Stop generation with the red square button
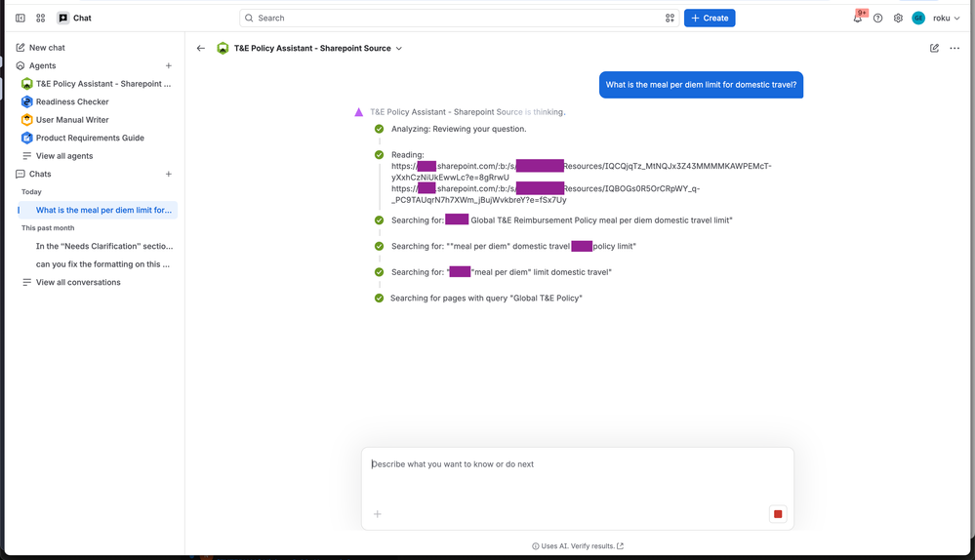Viewport: 975px width, 560px height. pos(778,514)
